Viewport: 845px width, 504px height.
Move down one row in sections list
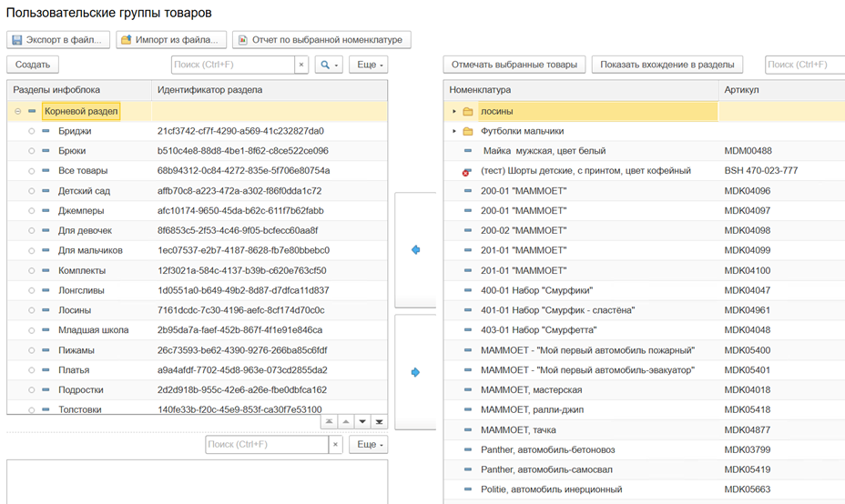pos(362,421)
